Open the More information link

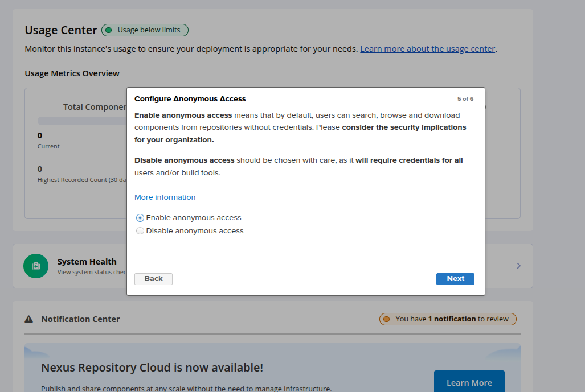[x=165, y=197]
